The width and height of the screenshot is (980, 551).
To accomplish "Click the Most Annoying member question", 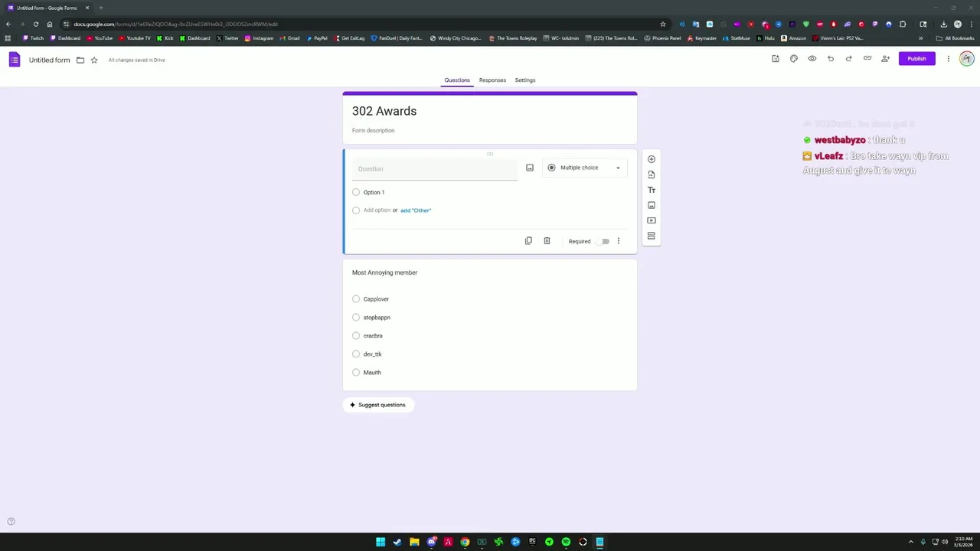I will (385, 272).
